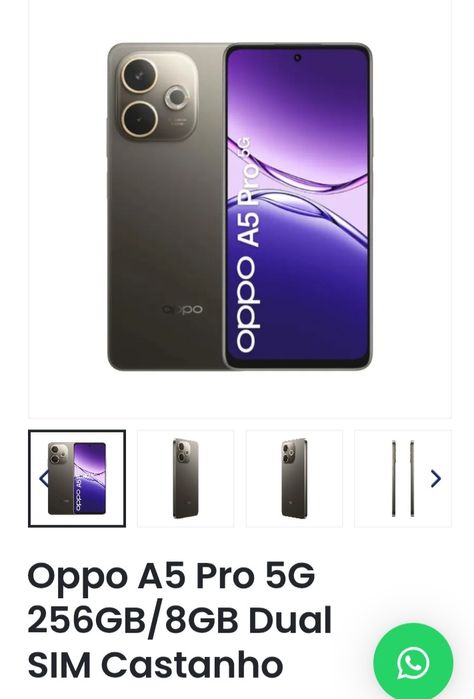Select fourth thumbnail showing phone side profiles
Screen dimensions: 474x699
[x=403, y=478]
